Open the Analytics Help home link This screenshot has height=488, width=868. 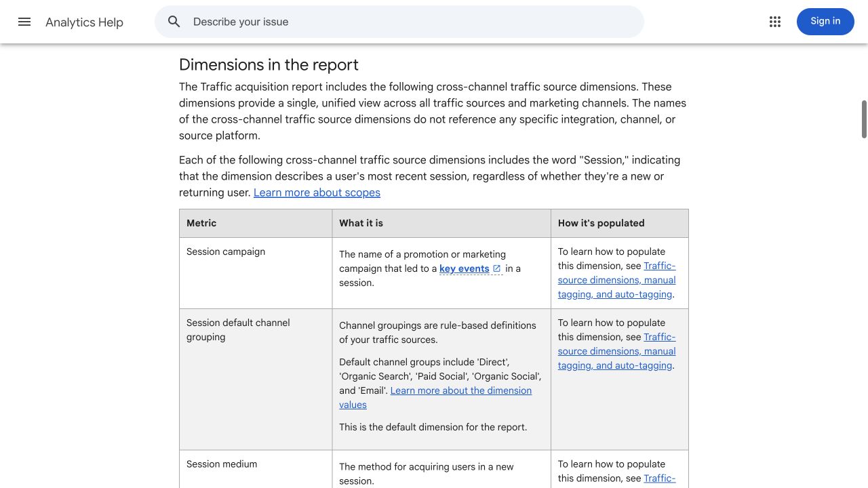[x=84, y=22]
